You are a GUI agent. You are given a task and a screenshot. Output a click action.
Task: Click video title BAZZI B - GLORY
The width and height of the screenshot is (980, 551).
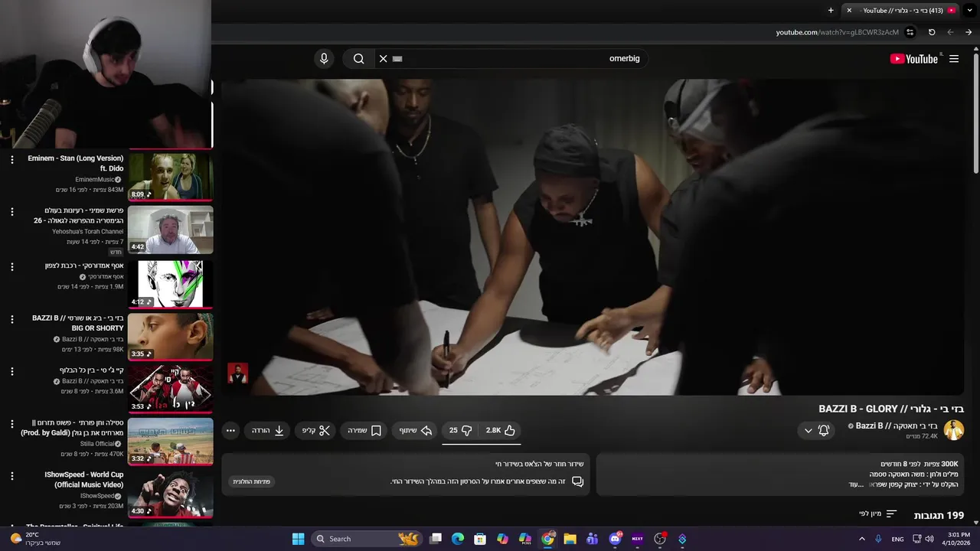(891, 409)
